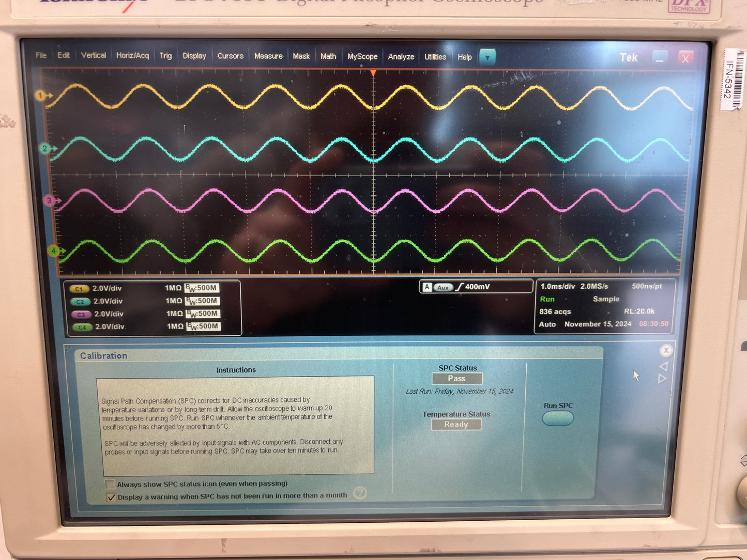Click C4 2.0V/div scale readout
The width and height of the screenshot is (747, 560).
click(110, 327)
